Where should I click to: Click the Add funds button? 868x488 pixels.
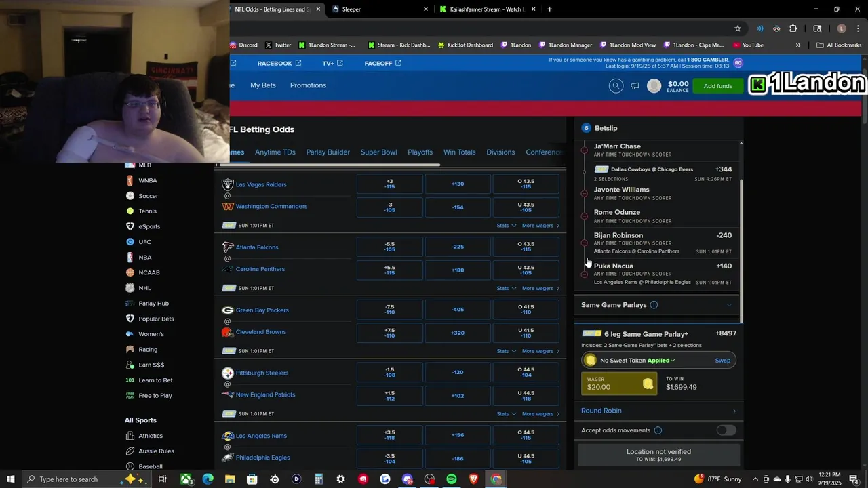(718, 86)
